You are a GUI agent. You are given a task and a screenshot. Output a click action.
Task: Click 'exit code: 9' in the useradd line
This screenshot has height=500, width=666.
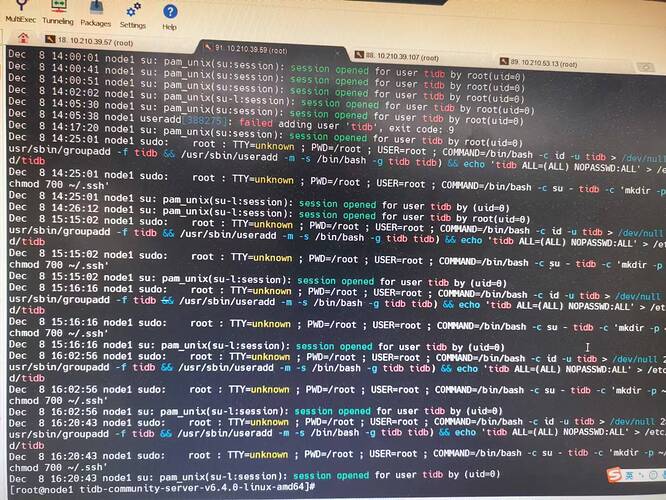click(421, 129)
